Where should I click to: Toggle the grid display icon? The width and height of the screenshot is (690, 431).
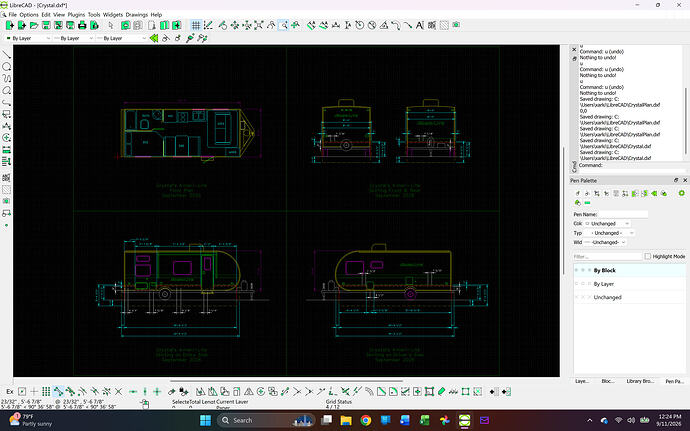(x=196, y=26)
